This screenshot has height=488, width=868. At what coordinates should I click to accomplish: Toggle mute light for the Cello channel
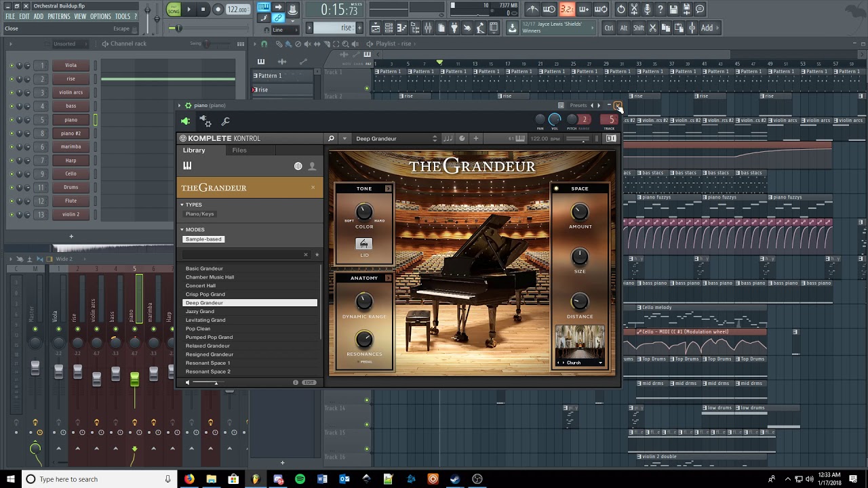pos(11,174)
